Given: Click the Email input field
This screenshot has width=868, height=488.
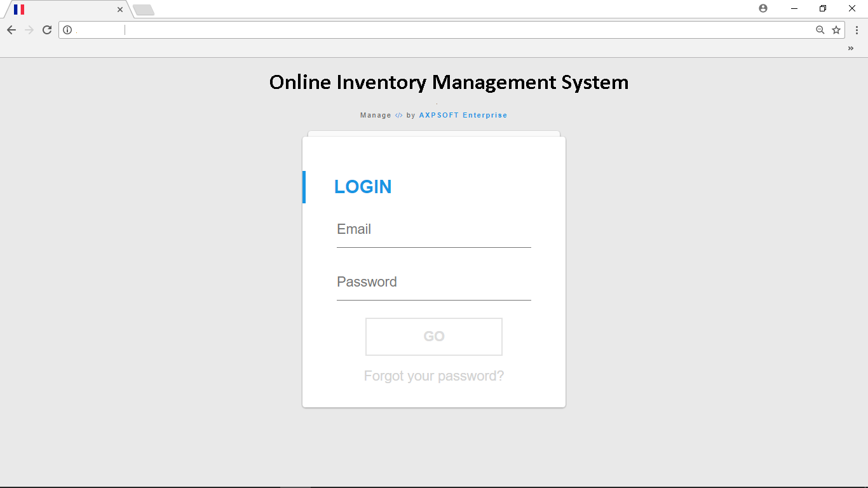Looking at the screenshot, I should pyautogui.click(x=434, y=230).
